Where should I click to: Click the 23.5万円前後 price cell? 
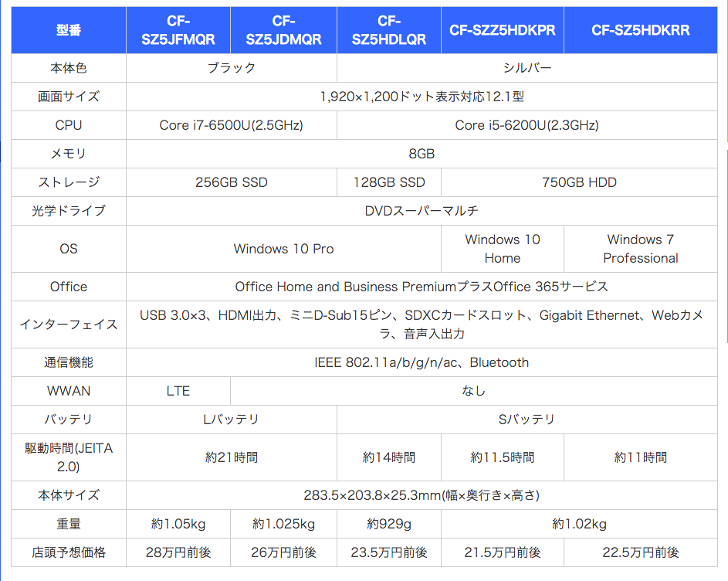point(389,552)
